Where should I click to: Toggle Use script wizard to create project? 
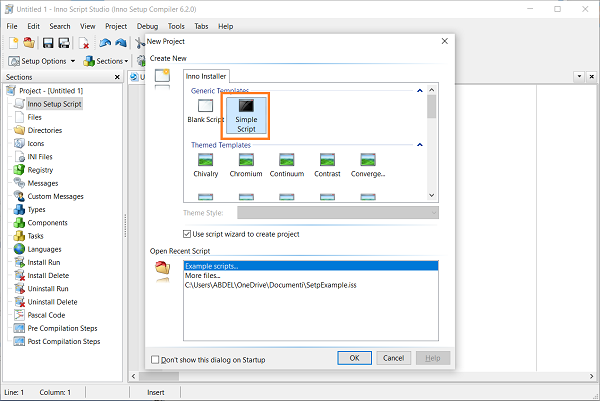click(241, 234)
